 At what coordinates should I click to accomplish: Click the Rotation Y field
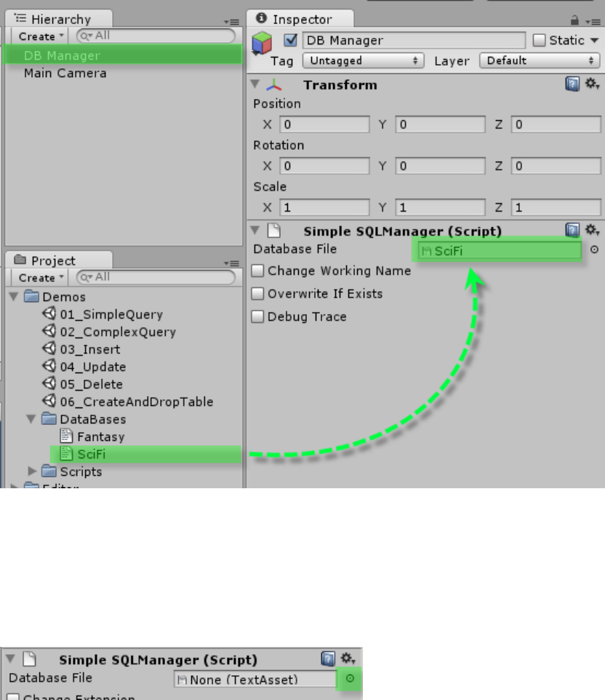(440, 166)
